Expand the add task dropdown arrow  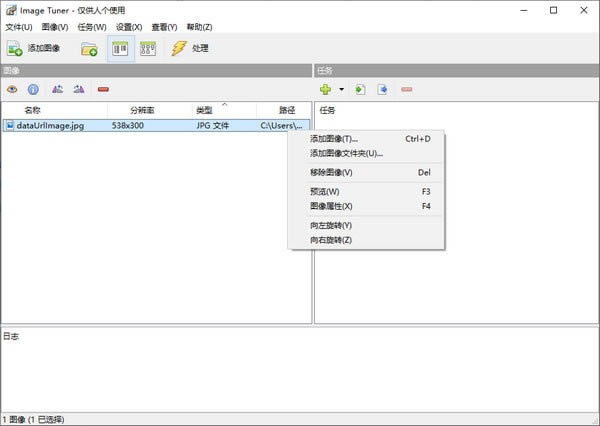click(341, 90)
